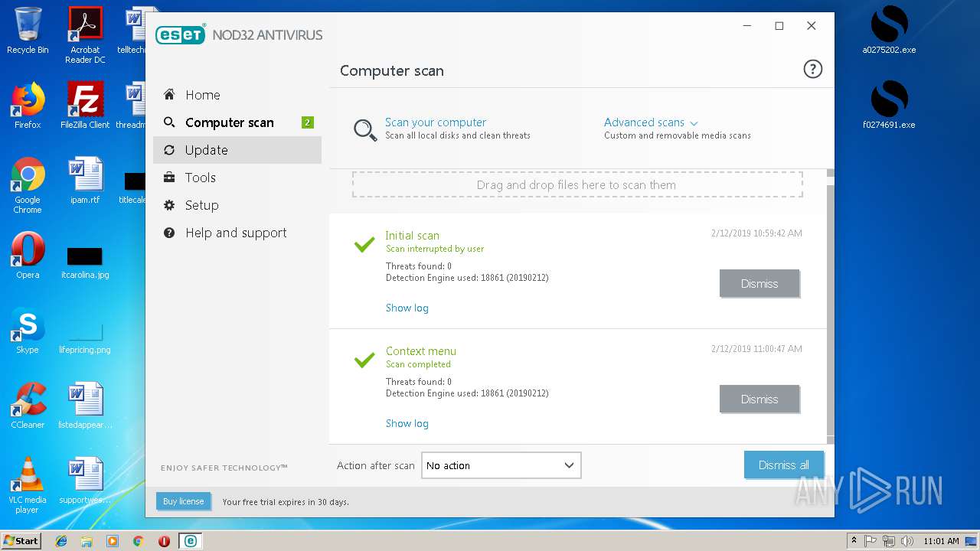This screenshot has height=551, width=980.
Task: Click the green checkmark of Initial scan
Action: [364, 244]
